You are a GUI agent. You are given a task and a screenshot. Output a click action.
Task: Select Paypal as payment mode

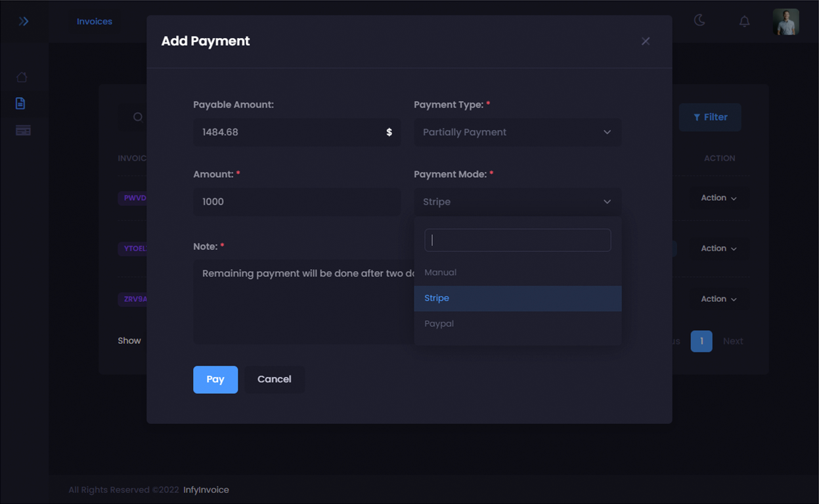click(439, 323)
